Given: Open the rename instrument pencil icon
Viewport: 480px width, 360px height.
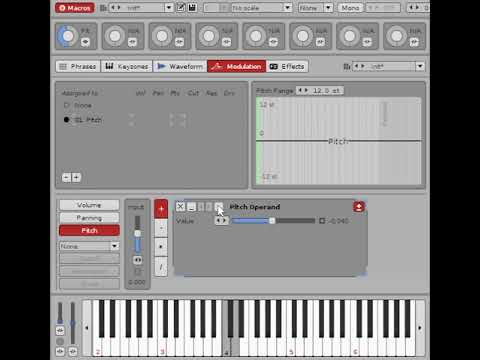Looking at the screenshot, I should click(x=180, y=7).
